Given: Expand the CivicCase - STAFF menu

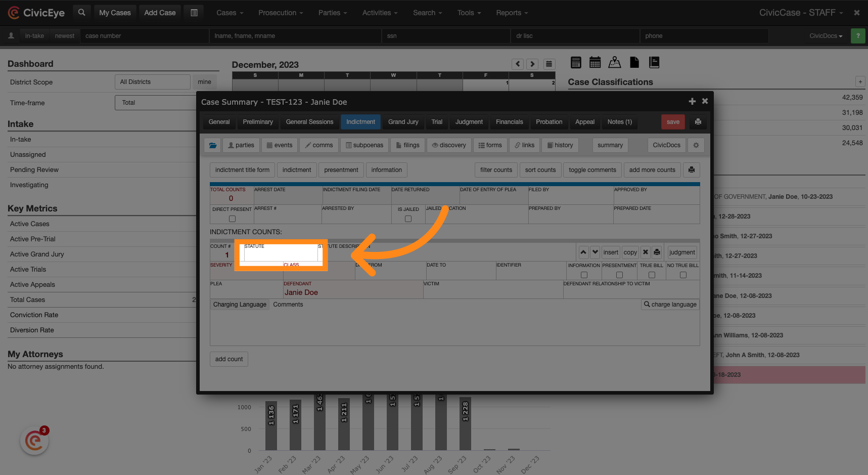Looking at the screenshot, I should click(x=801, y=13).
